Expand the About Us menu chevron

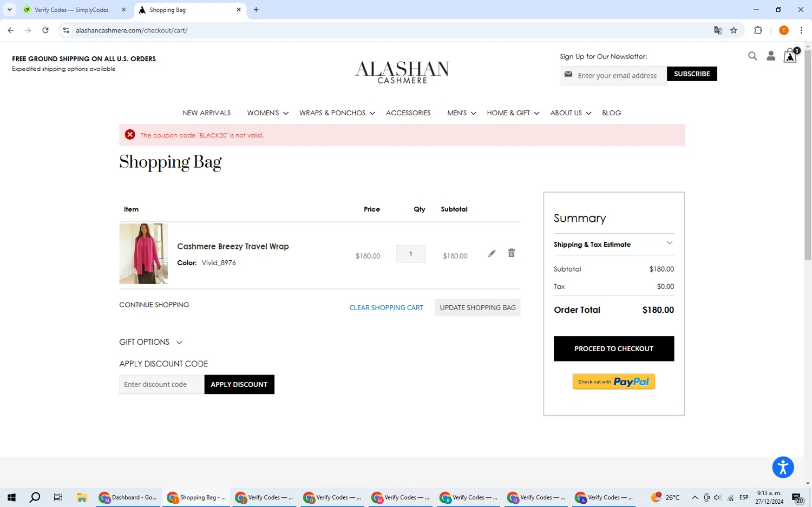pos(588,113)
